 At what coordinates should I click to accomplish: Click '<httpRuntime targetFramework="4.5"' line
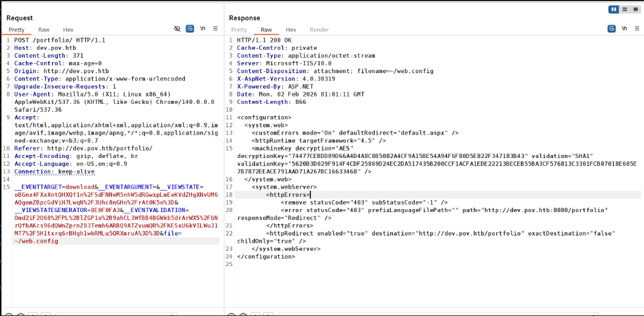point(319,141)
